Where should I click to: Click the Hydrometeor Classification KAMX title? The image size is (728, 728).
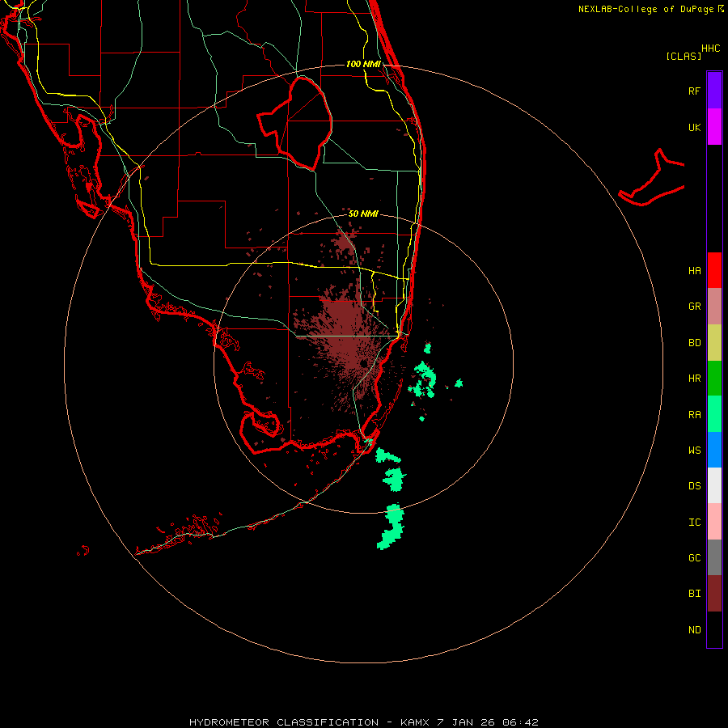tap(363, 722)
